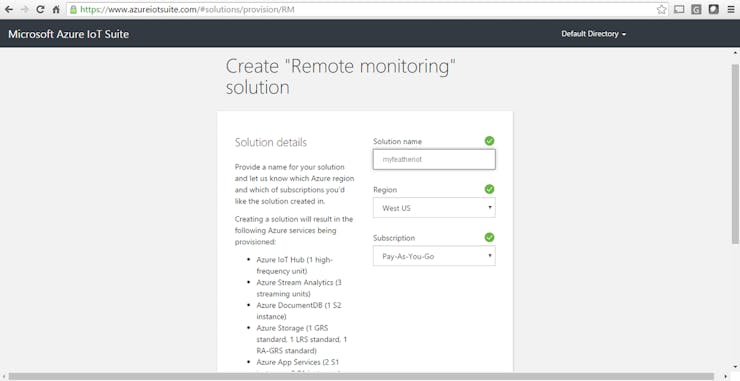Click the 'Region' field label

click(x=385, y=189)
